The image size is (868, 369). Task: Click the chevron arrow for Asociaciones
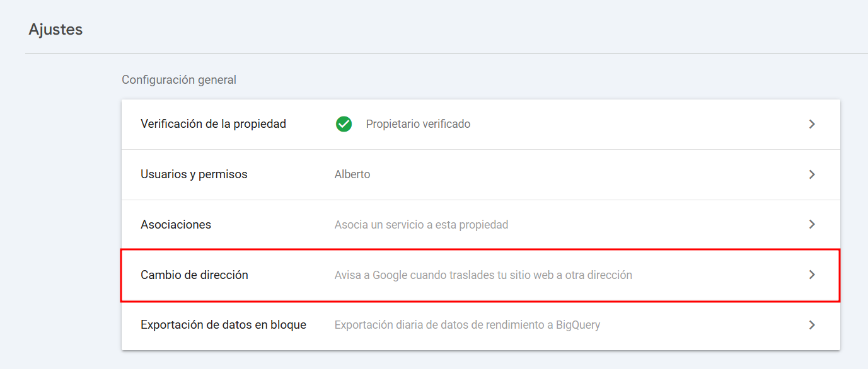pyautogui.click(x=812, y=225)
